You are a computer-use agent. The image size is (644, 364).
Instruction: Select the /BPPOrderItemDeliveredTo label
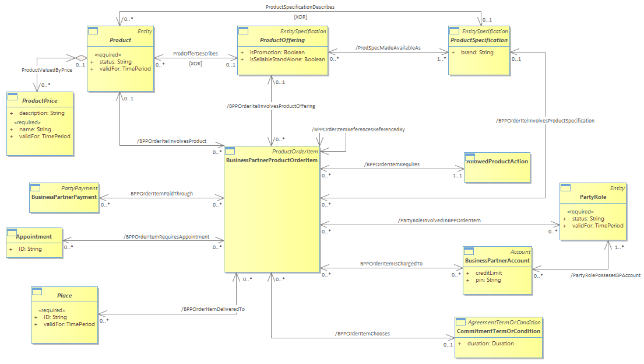(213, 309)
